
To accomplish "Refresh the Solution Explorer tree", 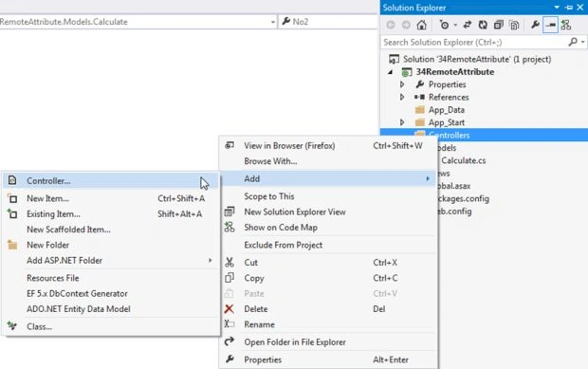I will point(483,25).
